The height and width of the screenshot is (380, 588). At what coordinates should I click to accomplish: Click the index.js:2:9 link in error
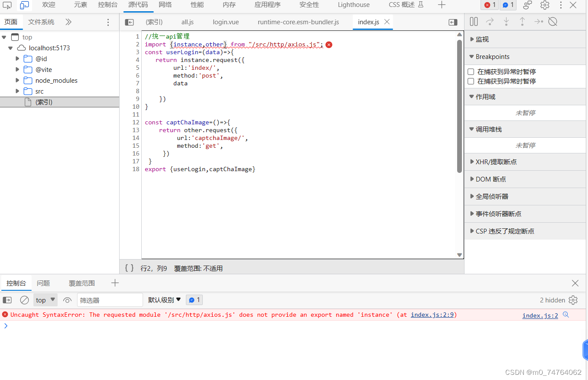tap(432, 315)
